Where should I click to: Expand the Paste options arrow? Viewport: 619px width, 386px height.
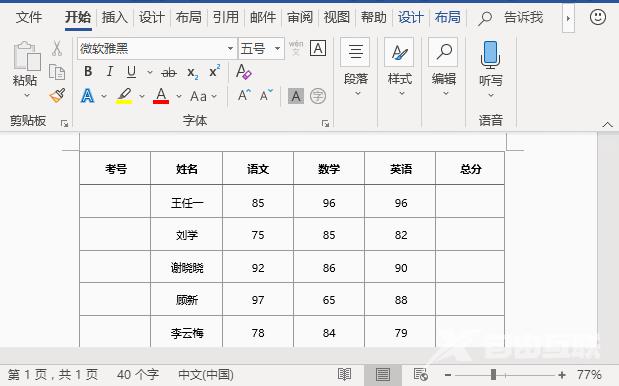coord(26,96)
